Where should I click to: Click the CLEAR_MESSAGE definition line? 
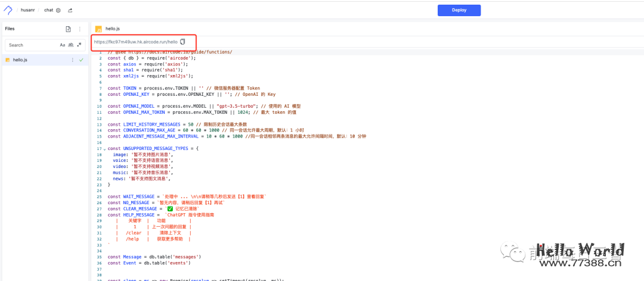[153, 209]
